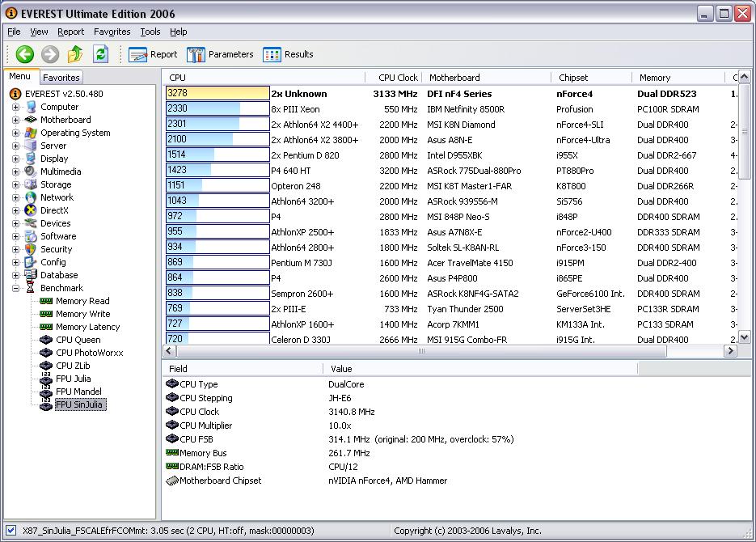
Task: Open the View menu
Action: pyautogui.click(x=39, y=32)
